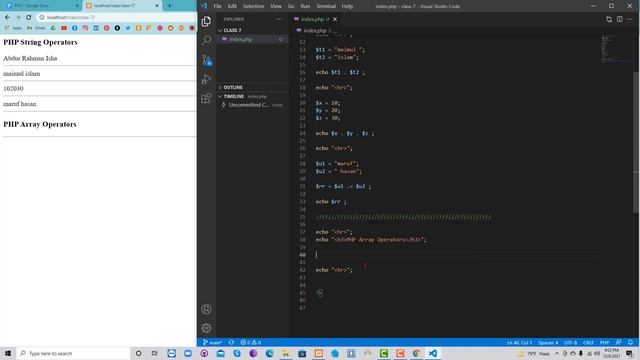This screenshot has width=640, height=360.
Task: Click Ln 40, Col 1 in status bar
Action: tap(519, 342)
